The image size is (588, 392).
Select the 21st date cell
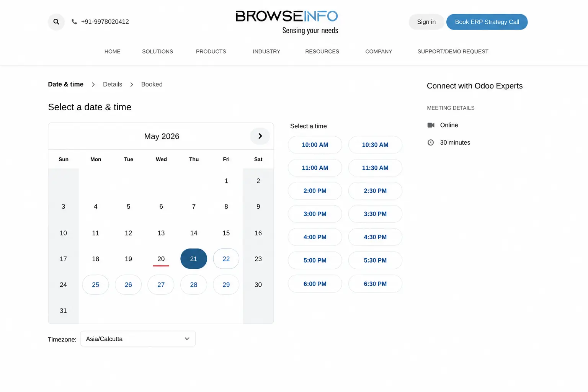pos(194,259)
